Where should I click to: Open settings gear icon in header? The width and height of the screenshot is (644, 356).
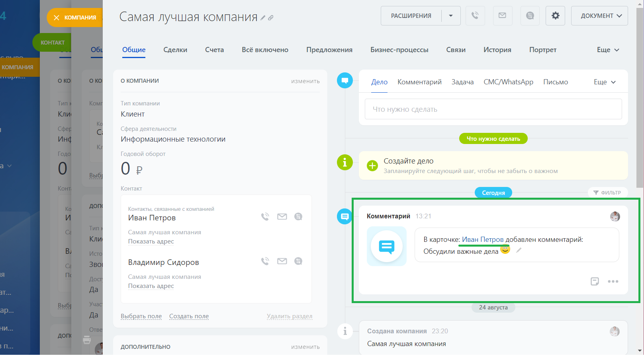[x=555, y=16]
